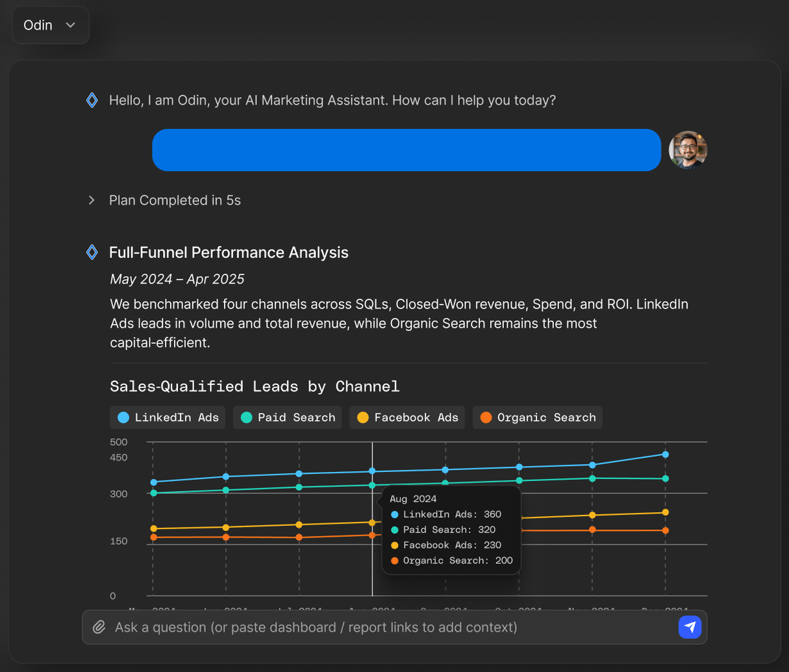The width and height of the screenshot is (789, 672).
Task: Click the tooltip row LinkedIn Ads: 360
Action: pyautogui.click(x=446, y=514)
